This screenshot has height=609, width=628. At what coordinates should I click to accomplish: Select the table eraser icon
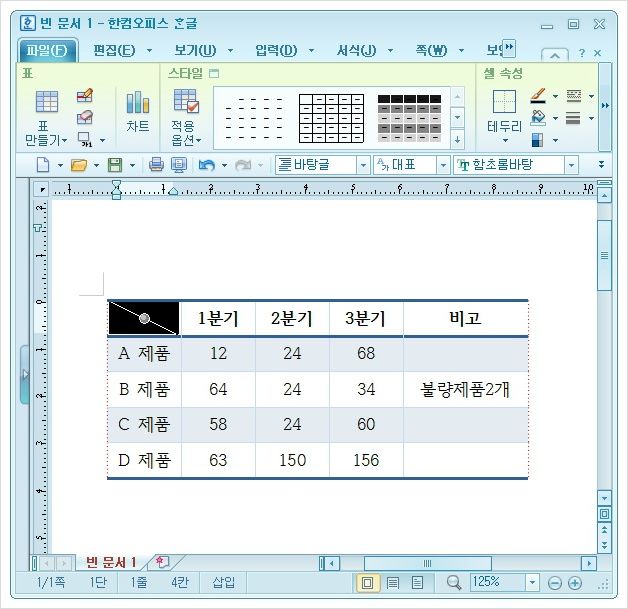(85, 117)
